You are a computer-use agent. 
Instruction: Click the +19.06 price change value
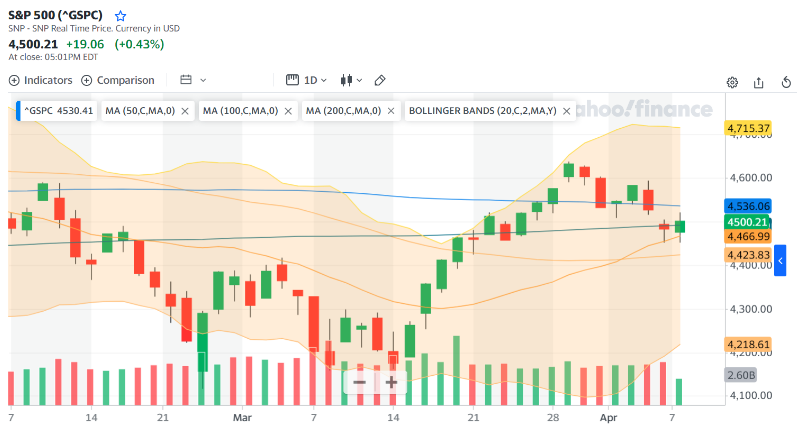click(x=85, y=44)
